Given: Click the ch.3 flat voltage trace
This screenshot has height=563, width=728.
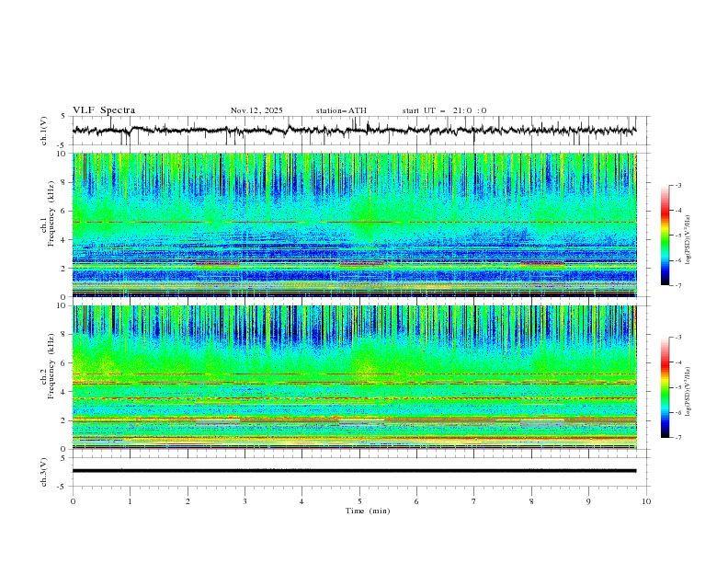Looking at the screenshot, I should 354,471.
